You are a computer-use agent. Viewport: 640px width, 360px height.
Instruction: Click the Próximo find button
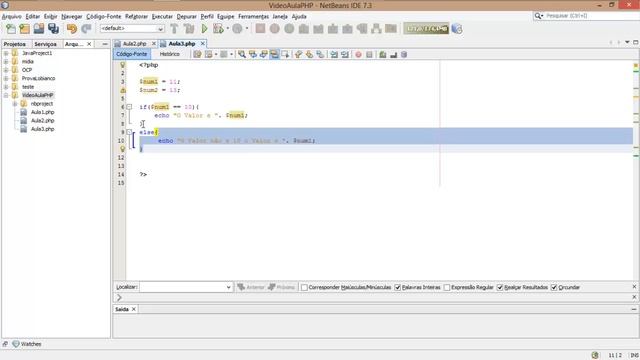[282, 287]
